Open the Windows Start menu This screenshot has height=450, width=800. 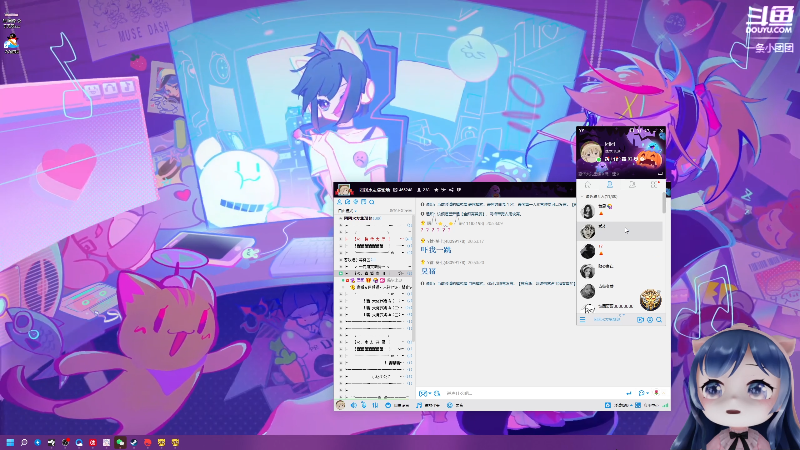click(x=10, y=442)
